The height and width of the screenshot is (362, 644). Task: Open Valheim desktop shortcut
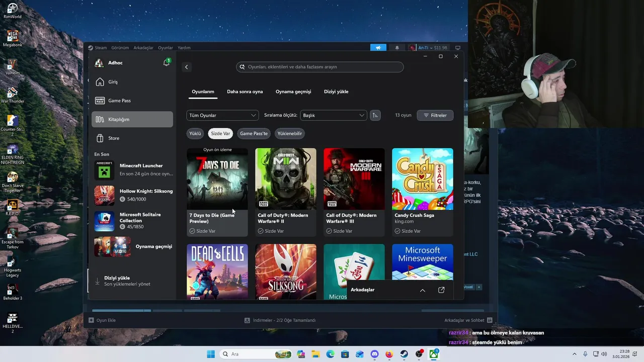point(13,67)
